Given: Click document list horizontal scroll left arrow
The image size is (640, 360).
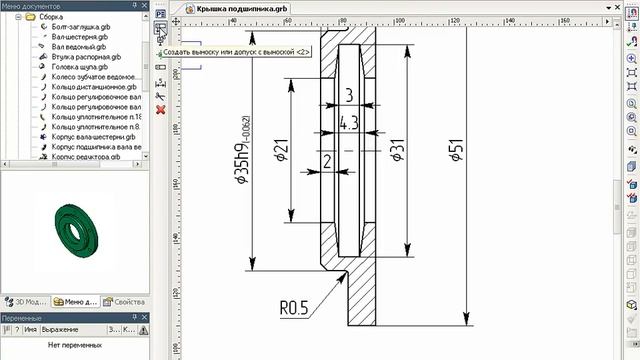Looking at the screenshot, I should click(5, 164).
